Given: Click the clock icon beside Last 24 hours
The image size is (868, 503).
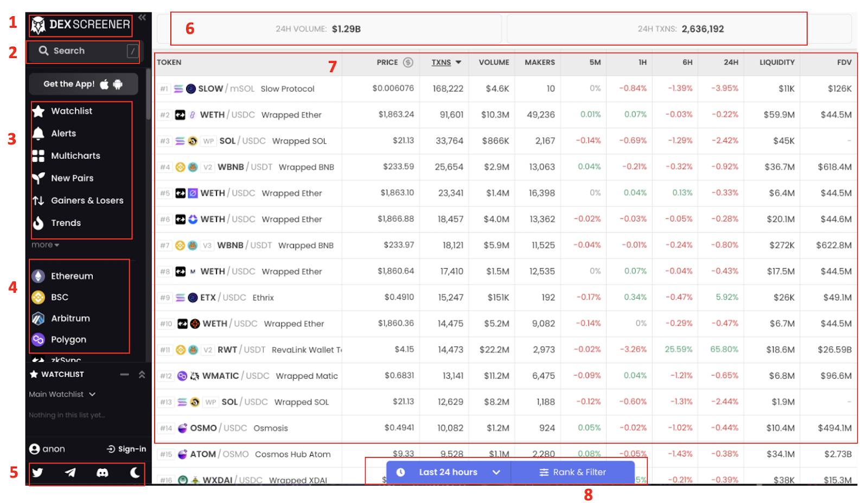Looking at the screenshot, I should 400,472.
